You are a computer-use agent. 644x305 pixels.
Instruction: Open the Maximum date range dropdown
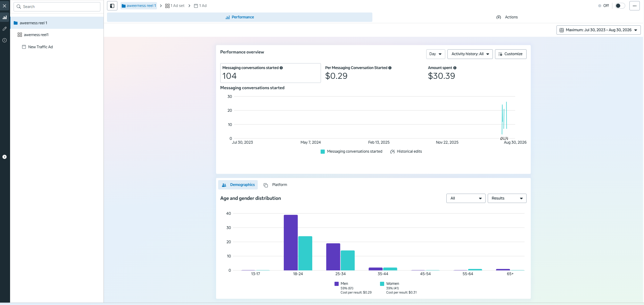(598, 30)
